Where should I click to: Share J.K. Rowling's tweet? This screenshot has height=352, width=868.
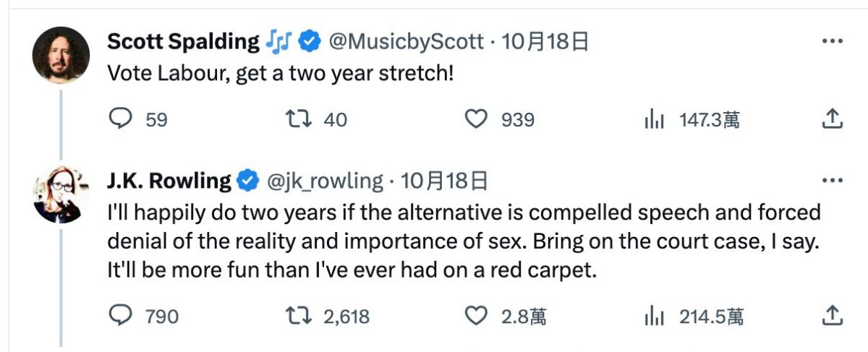[832, 315]
